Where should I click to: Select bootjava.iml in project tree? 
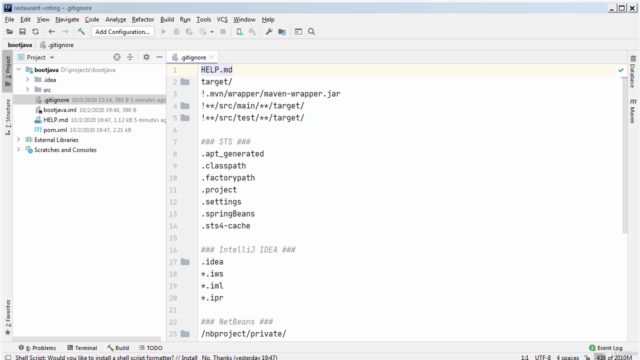(60, 110)
